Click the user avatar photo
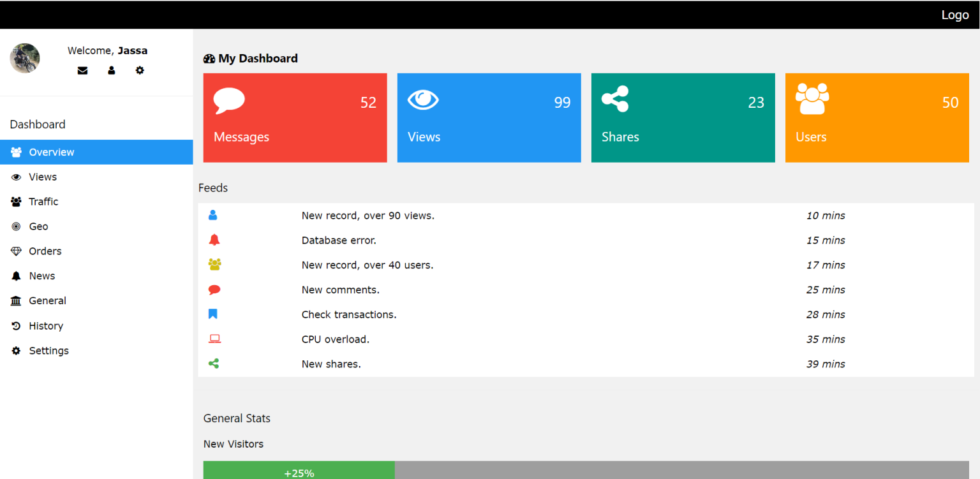980x479 pixels. tap(25, 59)
